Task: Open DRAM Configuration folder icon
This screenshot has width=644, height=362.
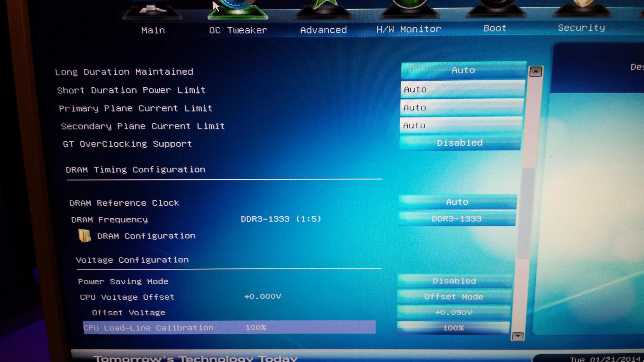Action: pos(84,236)
